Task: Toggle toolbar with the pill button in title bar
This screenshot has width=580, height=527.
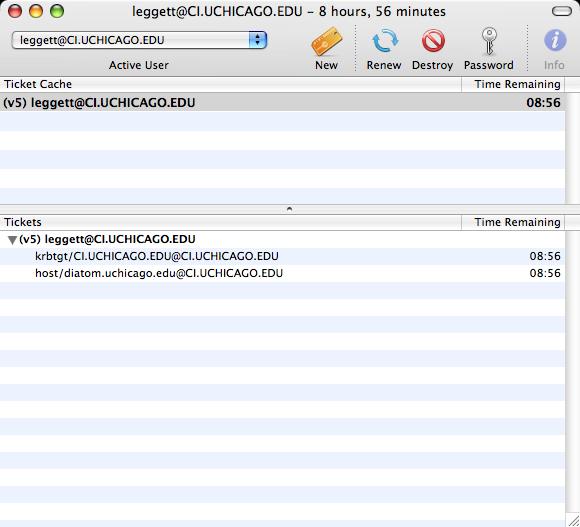Action: (562, 11)
